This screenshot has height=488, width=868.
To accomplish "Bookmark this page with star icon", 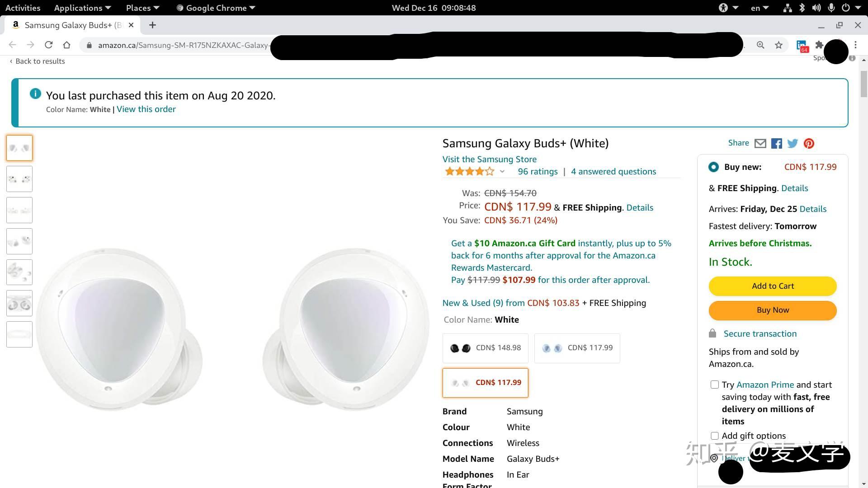I will (x=778, y=45).
